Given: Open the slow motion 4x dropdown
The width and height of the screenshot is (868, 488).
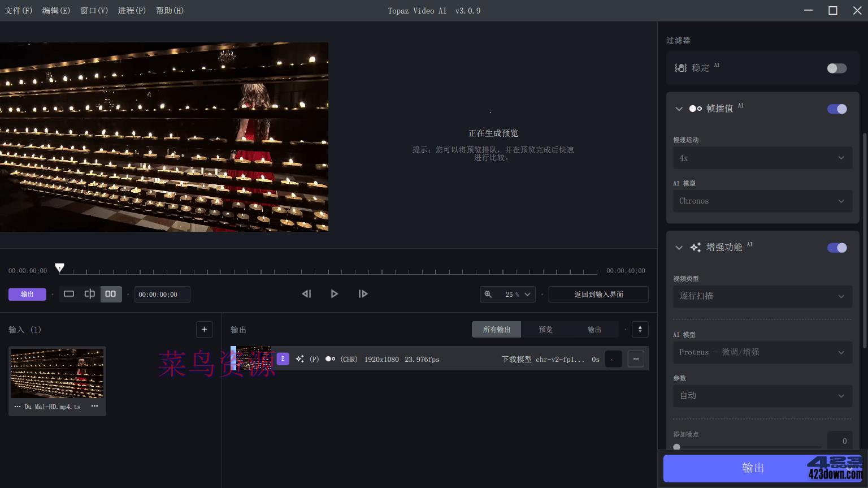Looking at the screenshot, I should pos(762,158).
